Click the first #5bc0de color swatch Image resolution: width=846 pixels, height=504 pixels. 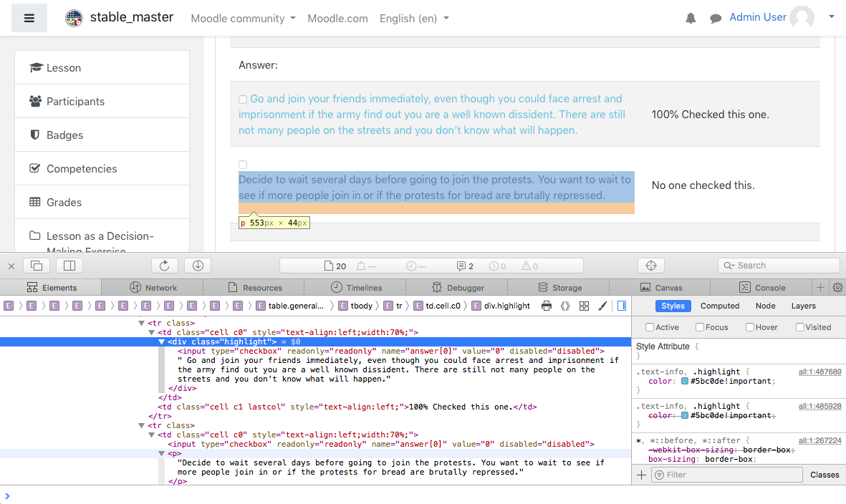[x=685, y=381]
